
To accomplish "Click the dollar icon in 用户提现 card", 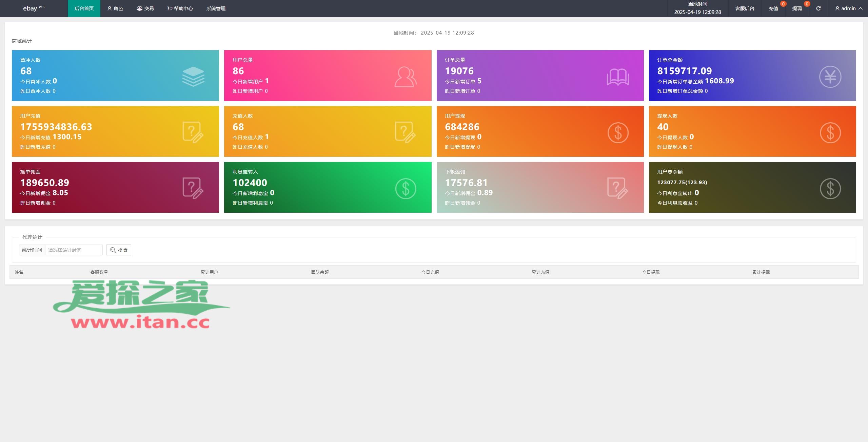I will [618, 133].
